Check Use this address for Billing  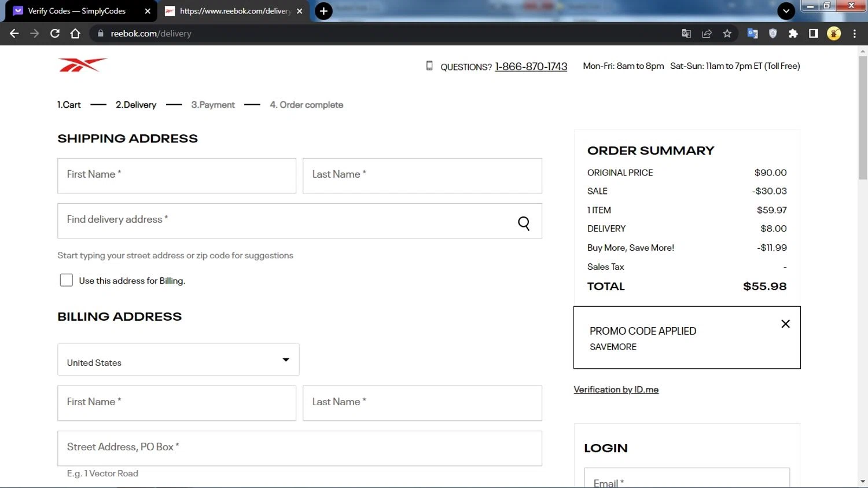(x=67, y=280)
